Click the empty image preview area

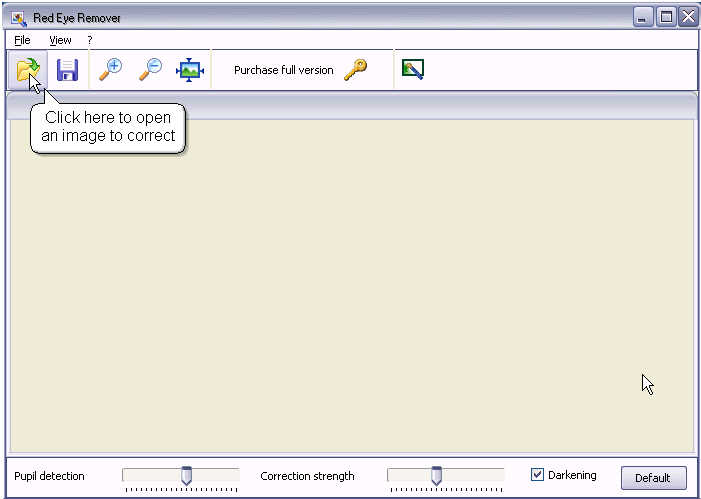coord(351,286)
